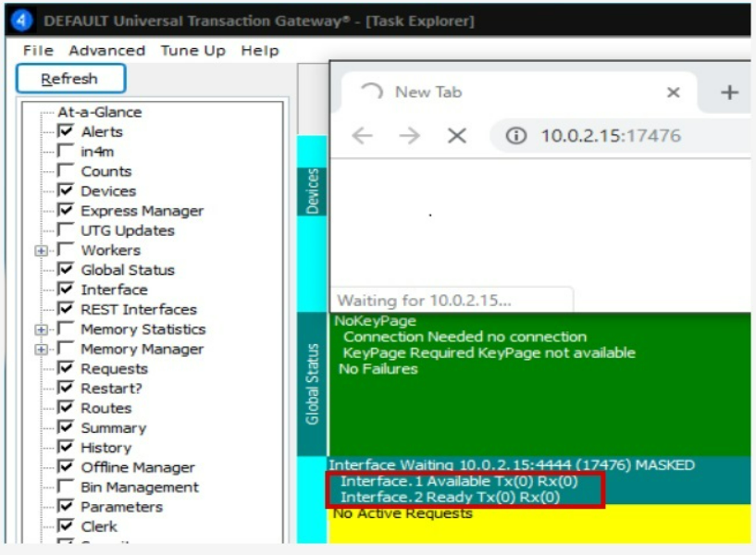
Task: Toggle the Parameters checkbox
Action: (x=65, y=506)
